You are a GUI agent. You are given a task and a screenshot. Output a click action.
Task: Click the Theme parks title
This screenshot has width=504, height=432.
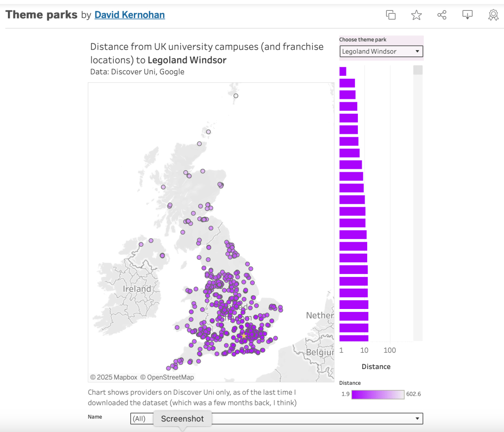[x=41, y=15]
